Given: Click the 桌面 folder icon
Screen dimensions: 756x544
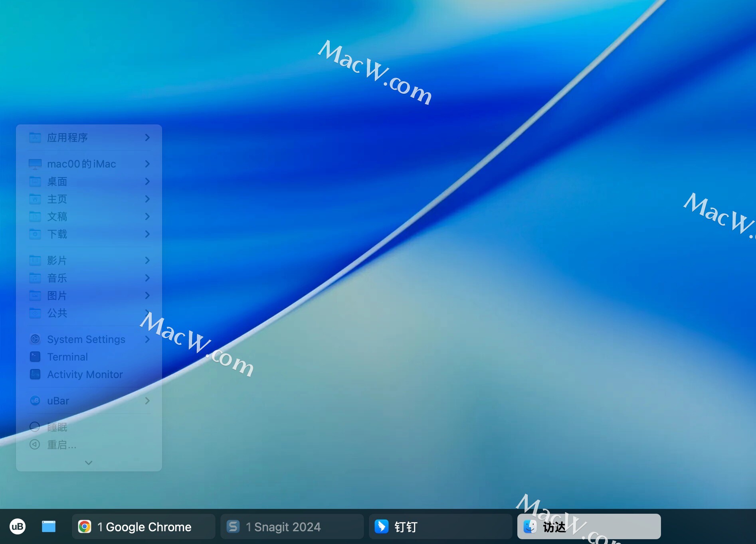Looking at the screenshot, I should click(35, 181).
